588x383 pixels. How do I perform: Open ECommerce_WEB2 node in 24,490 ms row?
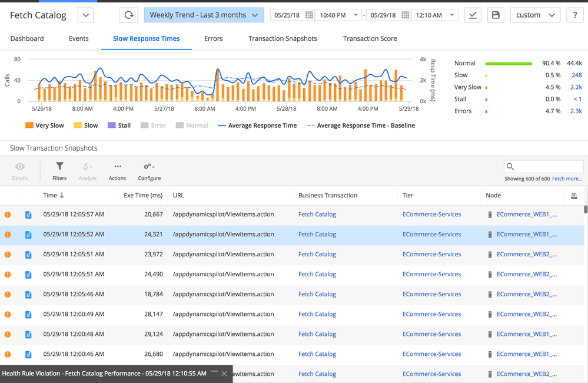(x=527, y=274)
